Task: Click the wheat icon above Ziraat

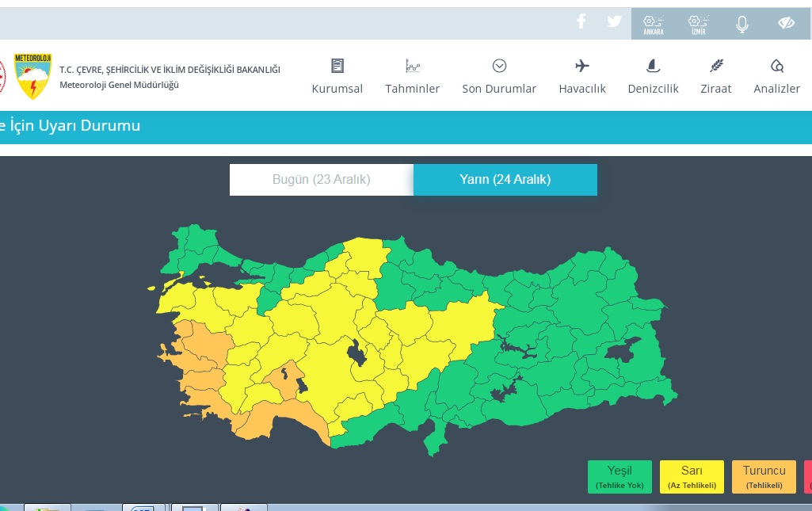Action: tap(716, 66)
